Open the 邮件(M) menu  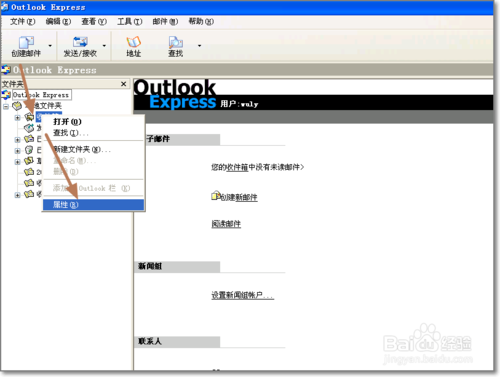coord(165,22)
